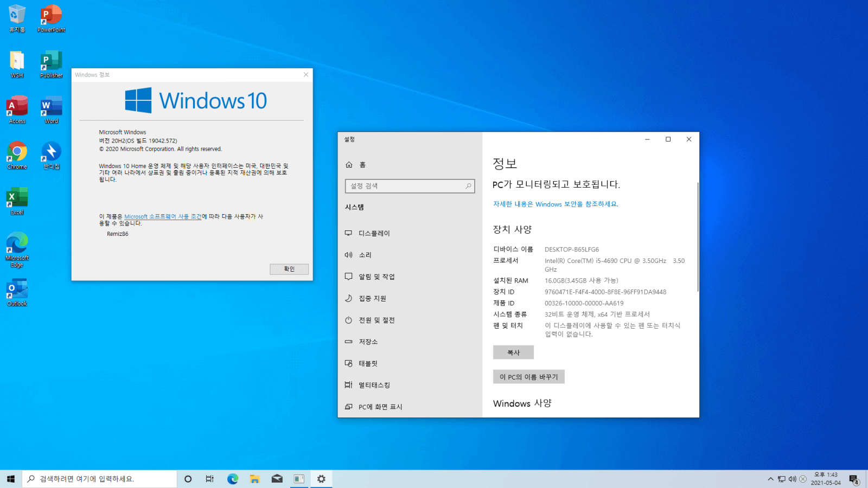Minimize the Settings window
The width and height of the screenshot is (868, 488).
647,139
